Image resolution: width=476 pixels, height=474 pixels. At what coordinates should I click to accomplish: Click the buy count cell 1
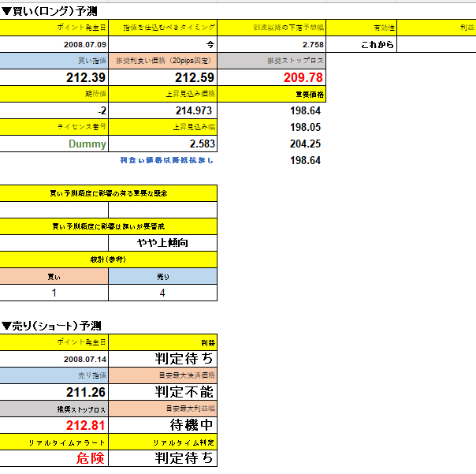[54, 293]
